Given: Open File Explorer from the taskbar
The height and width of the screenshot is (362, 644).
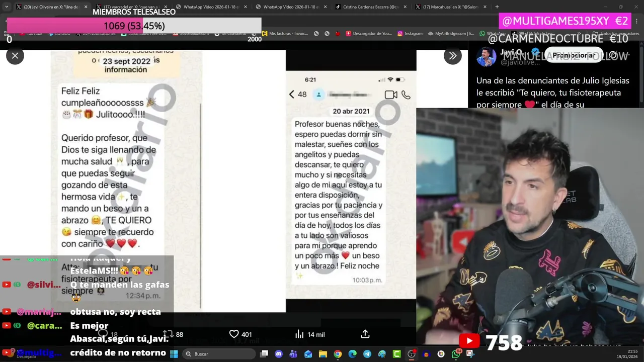Looking at the screenshot, I should [323, 354].
